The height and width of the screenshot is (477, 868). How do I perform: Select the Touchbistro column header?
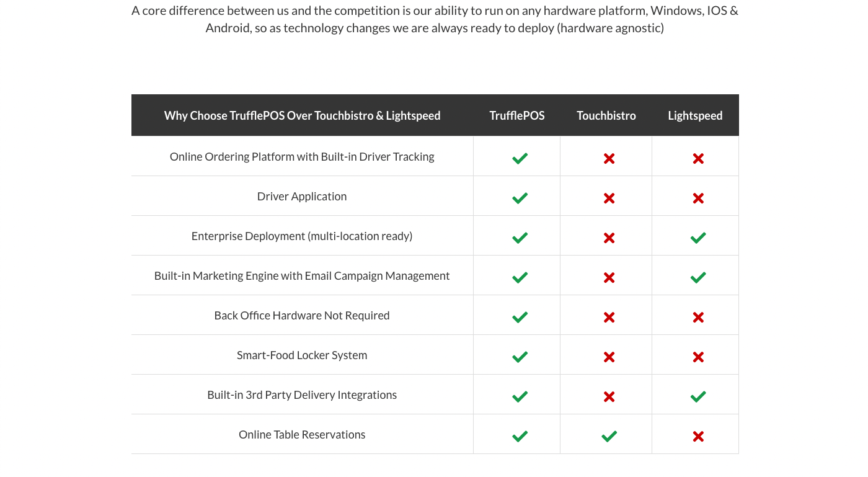606,115
